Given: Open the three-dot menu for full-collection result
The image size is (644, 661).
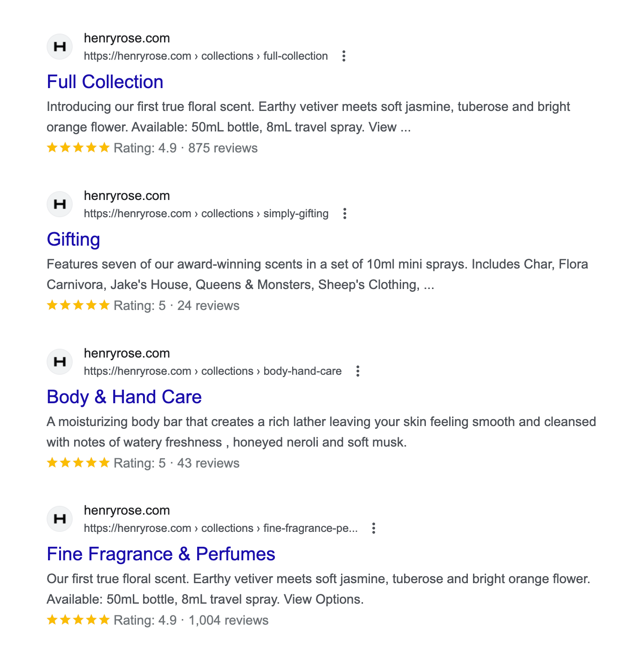Looking at the screenshot, I should click(x=344, y=56).
